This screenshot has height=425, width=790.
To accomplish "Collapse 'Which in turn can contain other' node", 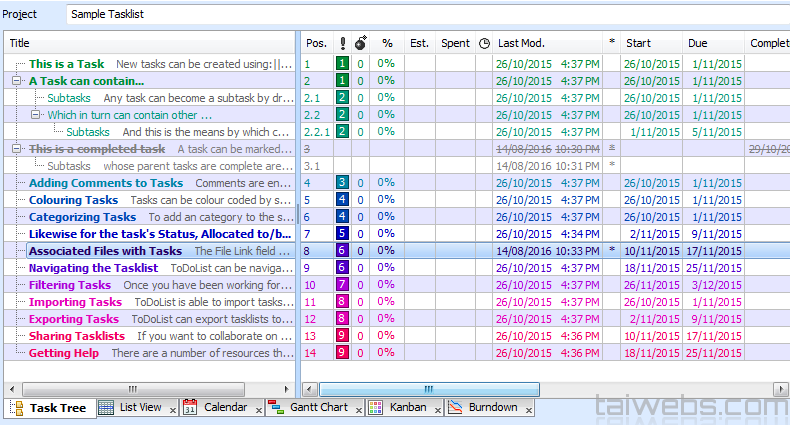I will [x=36, y=115].
